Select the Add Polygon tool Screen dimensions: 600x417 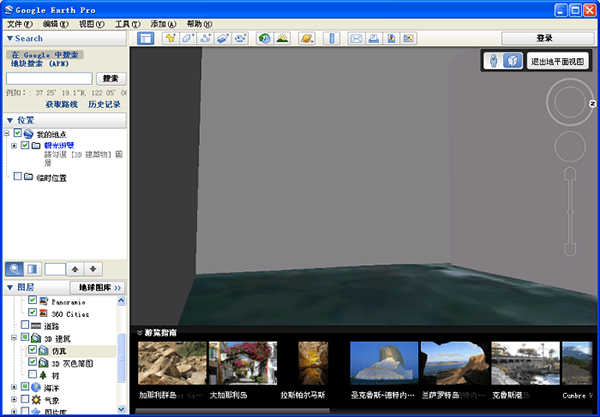187,38
